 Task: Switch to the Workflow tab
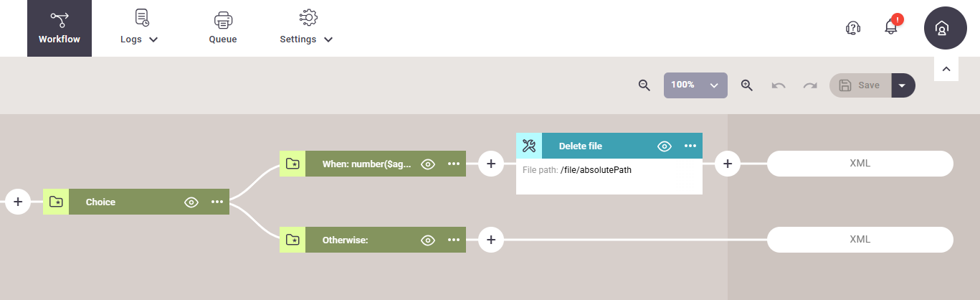point(60,29)
